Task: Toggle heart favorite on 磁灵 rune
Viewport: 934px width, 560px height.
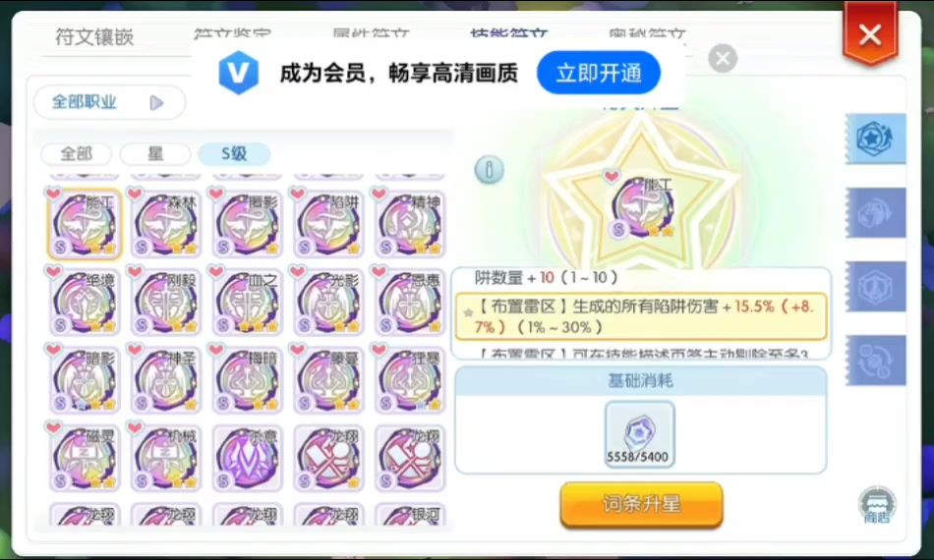Action: pos(54,427)
